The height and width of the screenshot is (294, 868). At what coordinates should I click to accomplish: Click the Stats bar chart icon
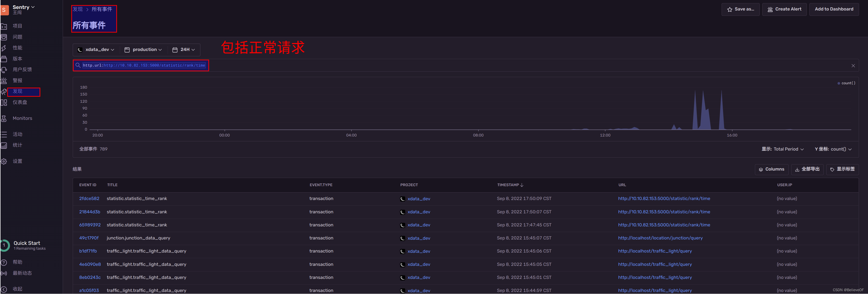(4, 145)
